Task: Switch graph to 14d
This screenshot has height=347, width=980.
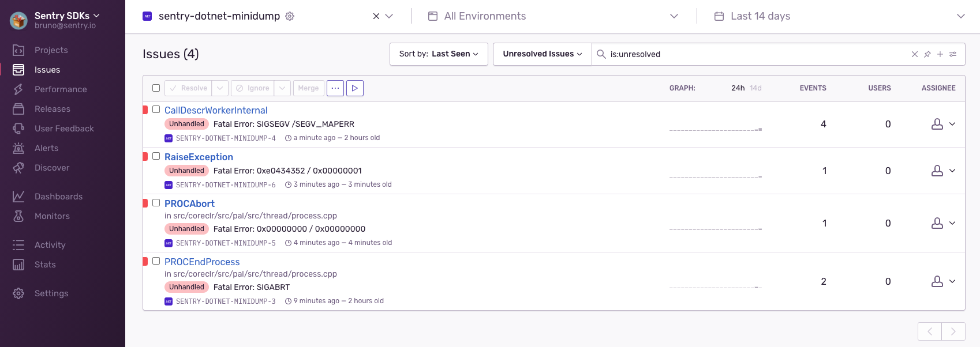Action: coord(755,88)
